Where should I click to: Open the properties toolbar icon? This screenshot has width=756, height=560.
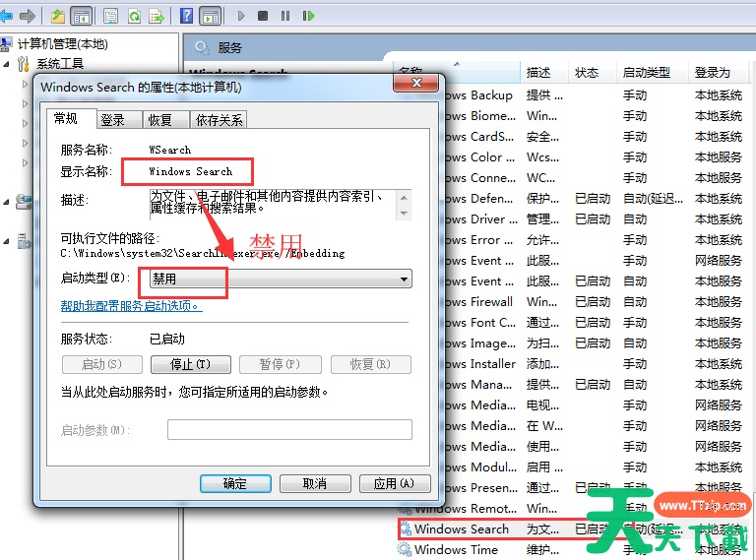(x=110, y=17)
